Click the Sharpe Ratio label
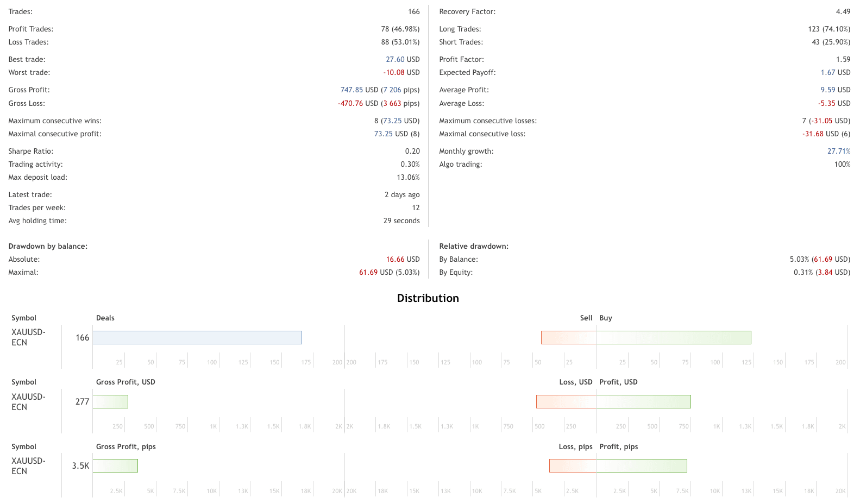 tap(31, 151)
